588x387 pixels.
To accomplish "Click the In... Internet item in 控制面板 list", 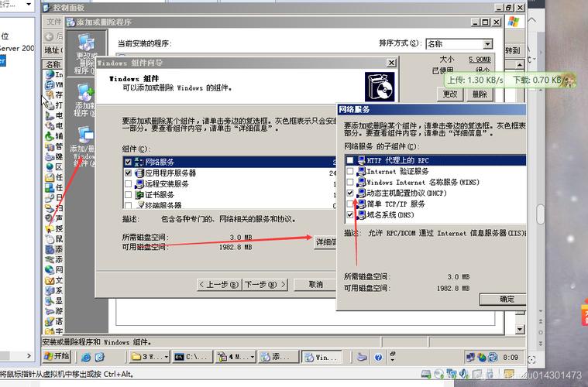I will pos(54,74).
